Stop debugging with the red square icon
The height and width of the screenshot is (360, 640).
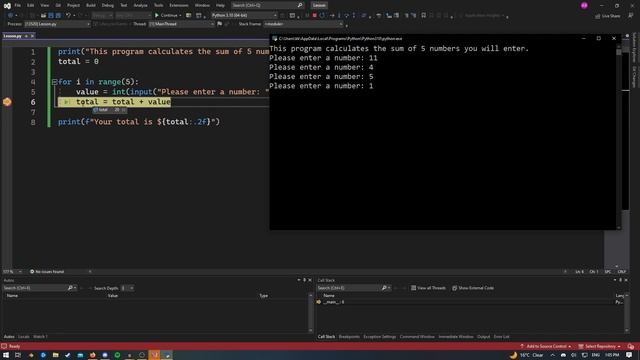pos(314,16)
